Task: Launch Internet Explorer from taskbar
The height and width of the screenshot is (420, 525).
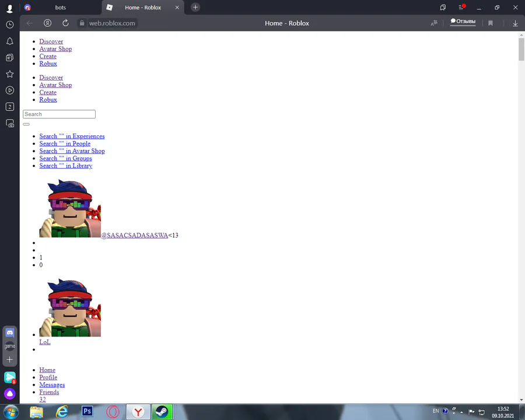Action: pyautogui.click(x=62, y=412)
